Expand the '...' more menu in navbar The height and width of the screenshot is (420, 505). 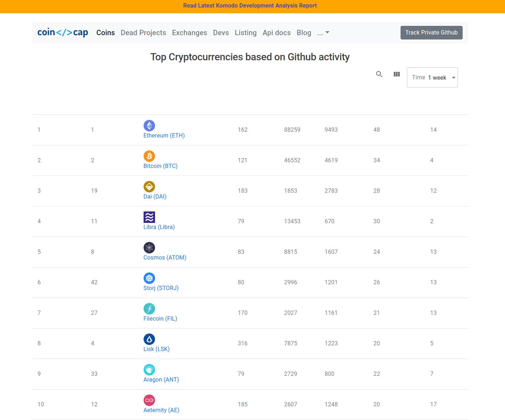pos(323,33)
